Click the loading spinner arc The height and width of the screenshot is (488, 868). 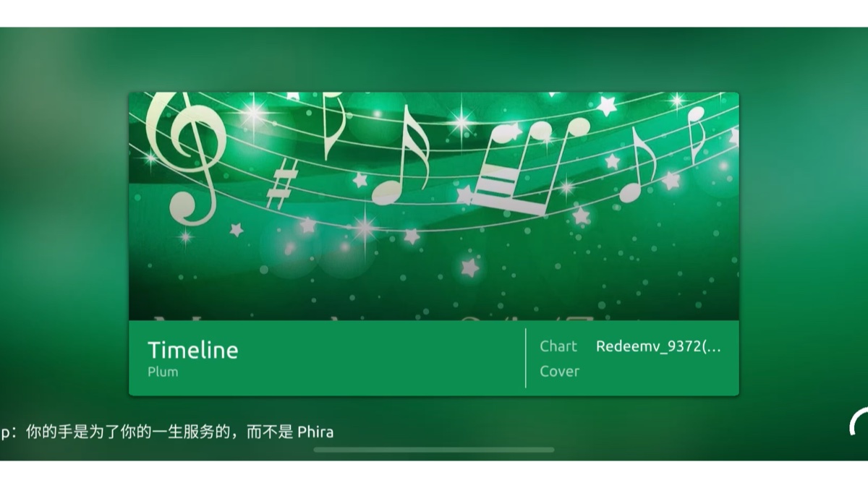click(x=859, y=421)
